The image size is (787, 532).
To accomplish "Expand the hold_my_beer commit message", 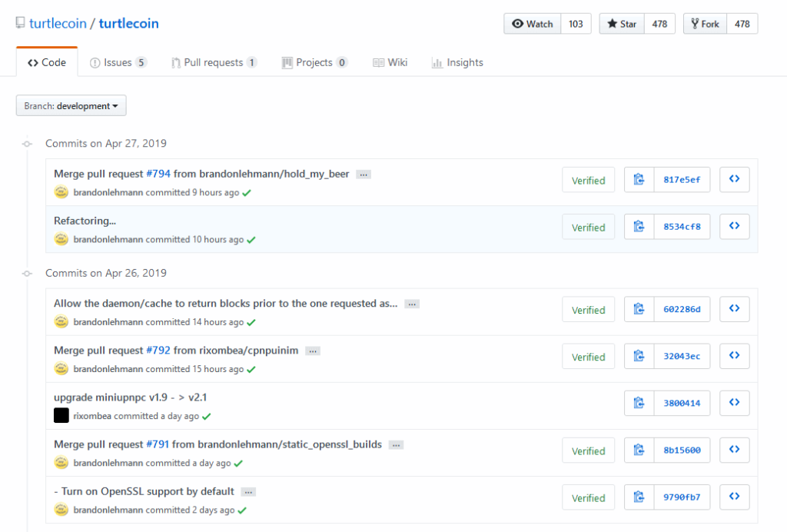I will click(x=363, y=174).
